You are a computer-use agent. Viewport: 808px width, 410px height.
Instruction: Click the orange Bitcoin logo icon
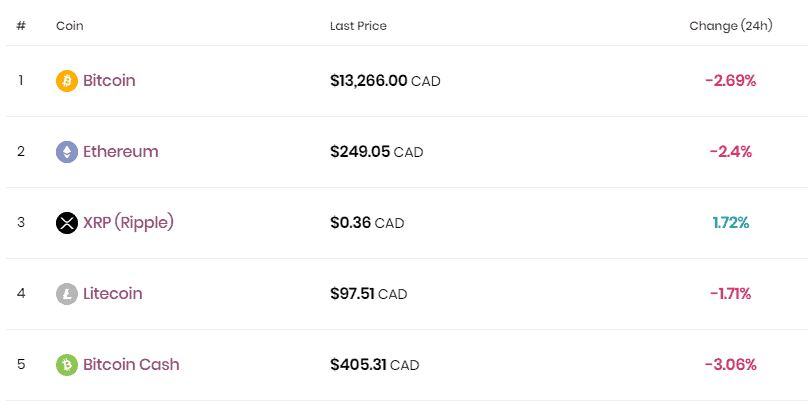click(67, 81)
